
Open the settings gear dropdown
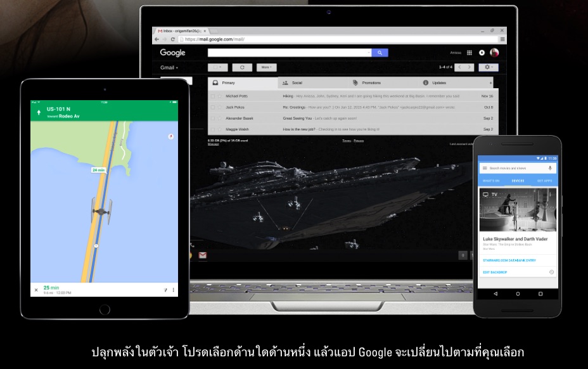(489, 67)
